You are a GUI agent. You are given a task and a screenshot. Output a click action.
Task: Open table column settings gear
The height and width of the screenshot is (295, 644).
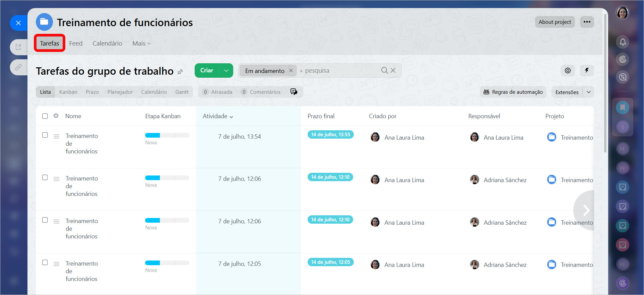pos(56,116)
